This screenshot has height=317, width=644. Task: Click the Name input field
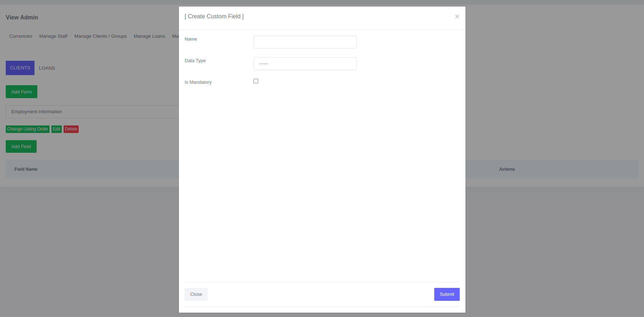click(305, 42)
